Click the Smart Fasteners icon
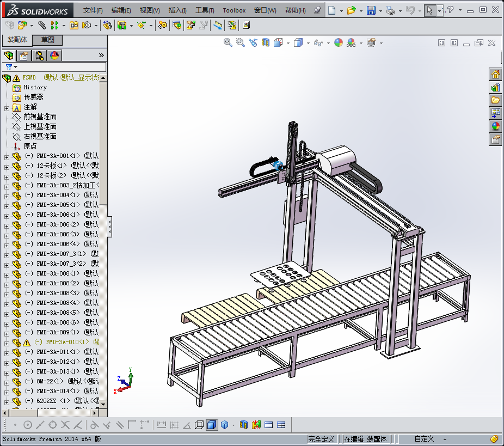Viewport: 504px width, 446px height. pos(74,25)
